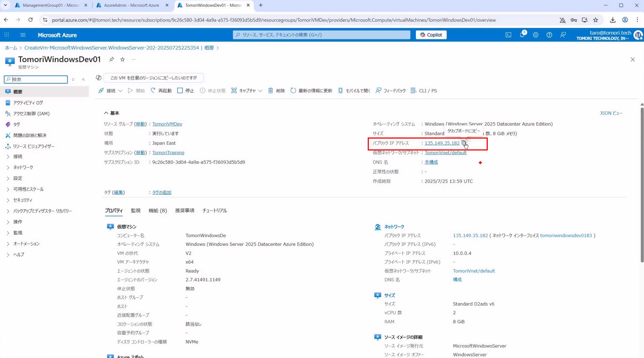Pin TomoriWindowsDev01 to dashboard
Screen dimensions: 644x358
pyautogui.click(x=111, y=59)
